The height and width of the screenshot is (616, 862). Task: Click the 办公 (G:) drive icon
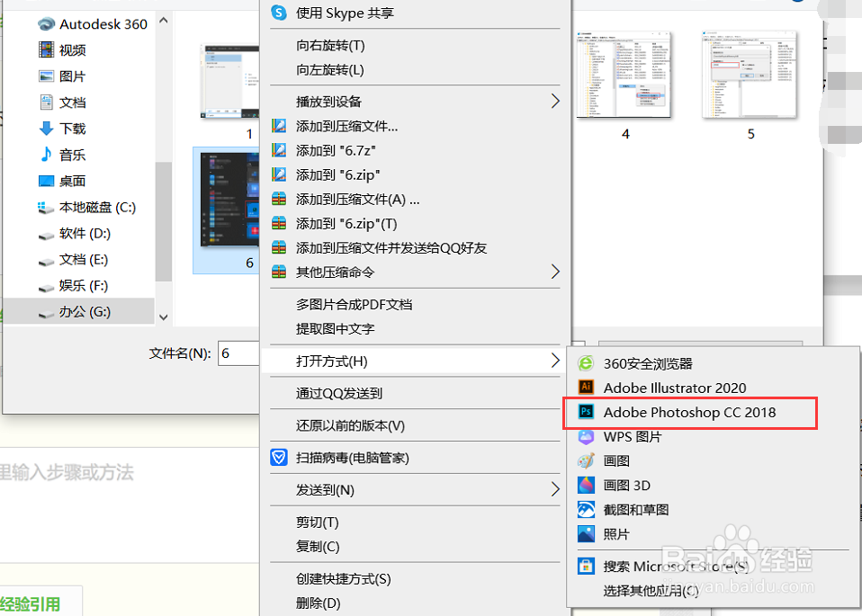tap(46, 314)
